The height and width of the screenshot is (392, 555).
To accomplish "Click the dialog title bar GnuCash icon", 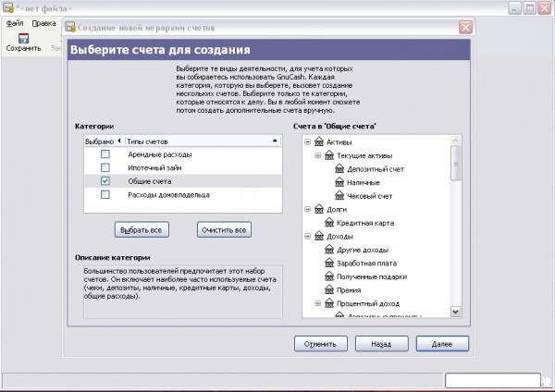I will click(70, 27).
